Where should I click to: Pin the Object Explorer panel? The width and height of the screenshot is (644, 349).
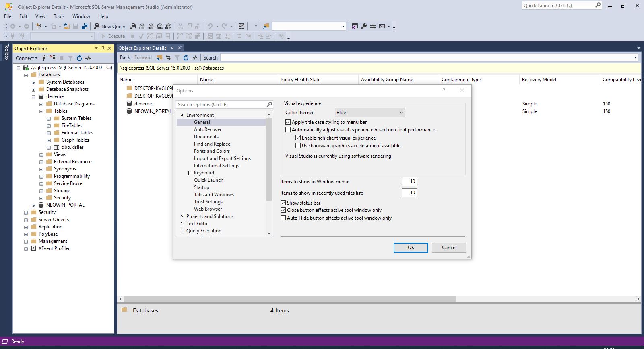(x=103, y=48)
